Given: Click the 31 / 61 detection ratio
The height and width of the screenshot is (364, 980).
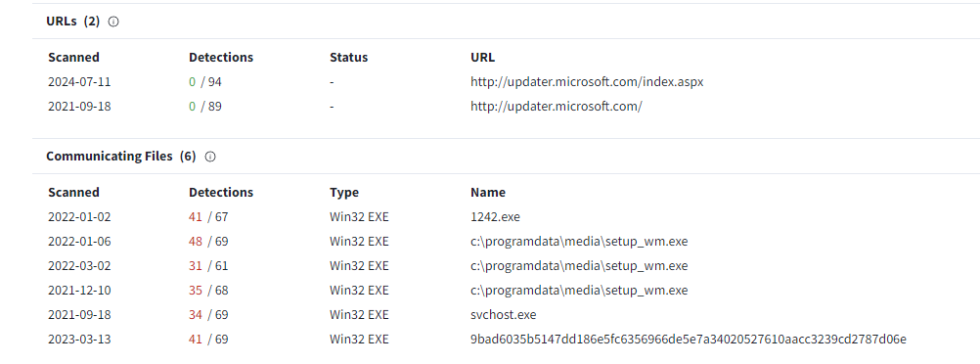Looking at the screenshot, I should pos(208,266).
